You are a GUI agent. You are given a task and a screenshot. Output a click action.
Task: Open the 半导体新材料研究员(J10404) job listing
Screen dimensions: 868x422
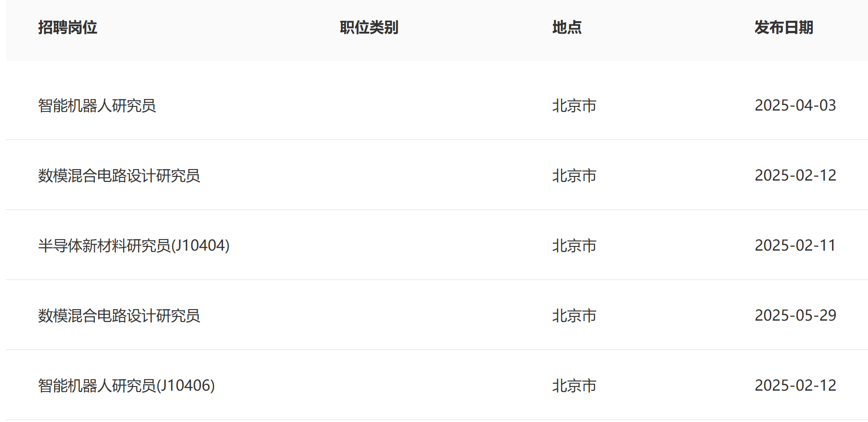134,246
